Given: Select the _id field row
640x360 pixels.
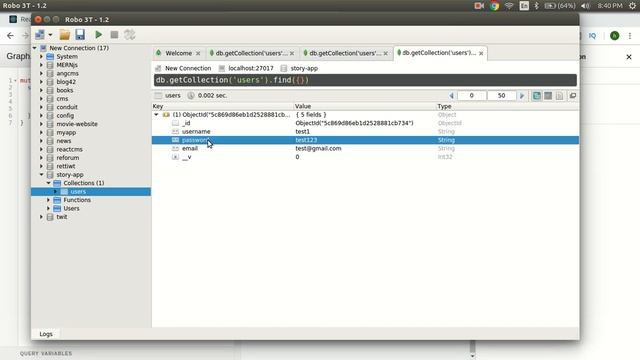Looking at the screenshot, I should 365,123.
